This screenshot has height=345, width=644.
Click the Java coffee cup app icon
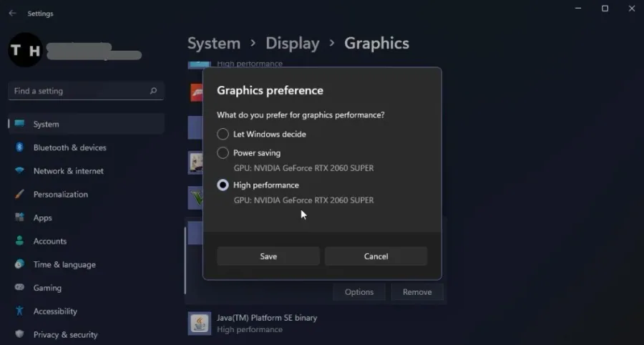point(200,324)
